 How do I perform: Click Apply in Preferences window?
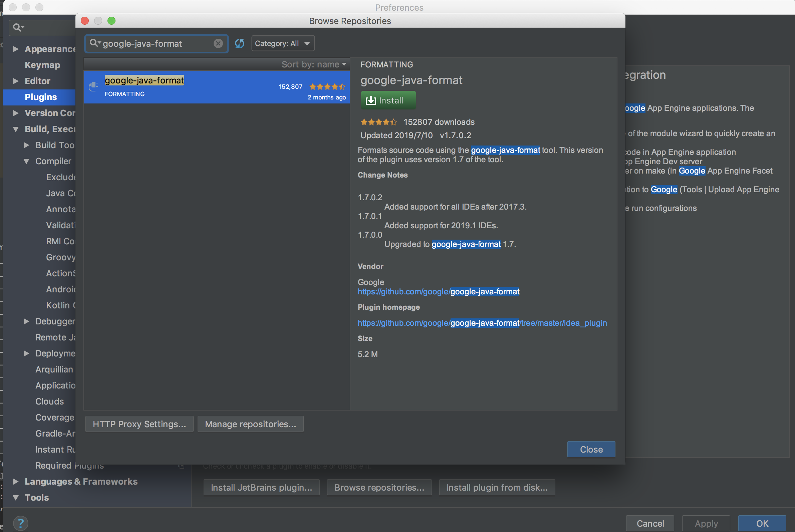click(x=706, y=523)
